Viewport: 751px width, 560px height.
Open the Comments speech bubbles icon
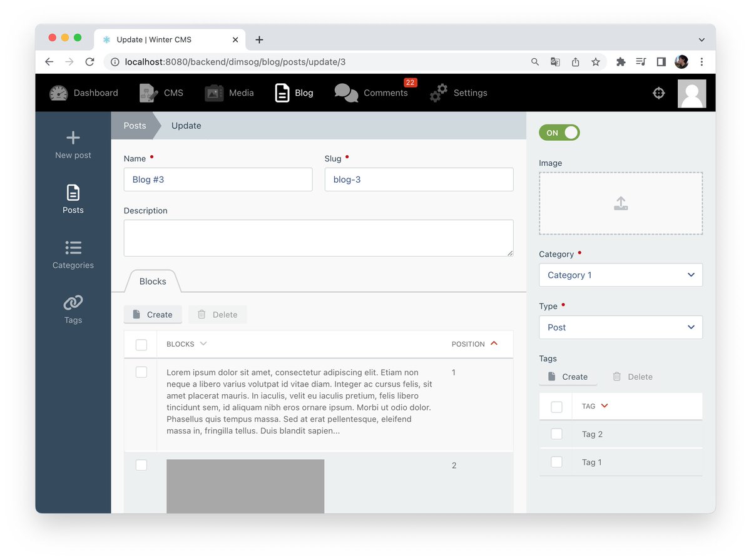tap(346, 93)
